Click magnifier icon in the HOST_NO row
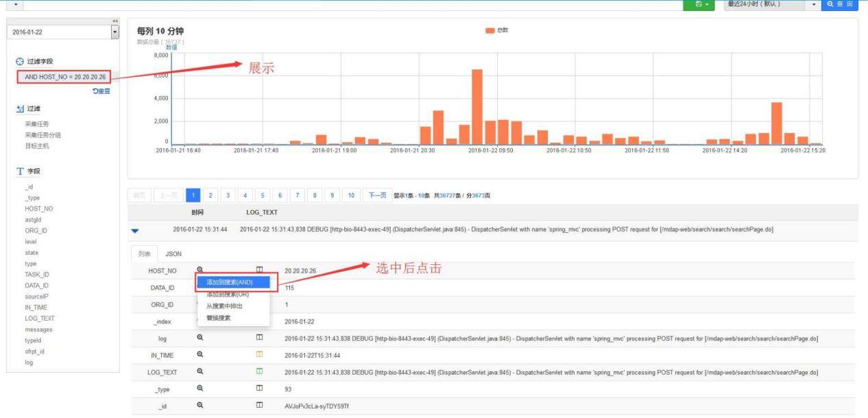This screenshot has width=868, height=418. coord(200,270)
